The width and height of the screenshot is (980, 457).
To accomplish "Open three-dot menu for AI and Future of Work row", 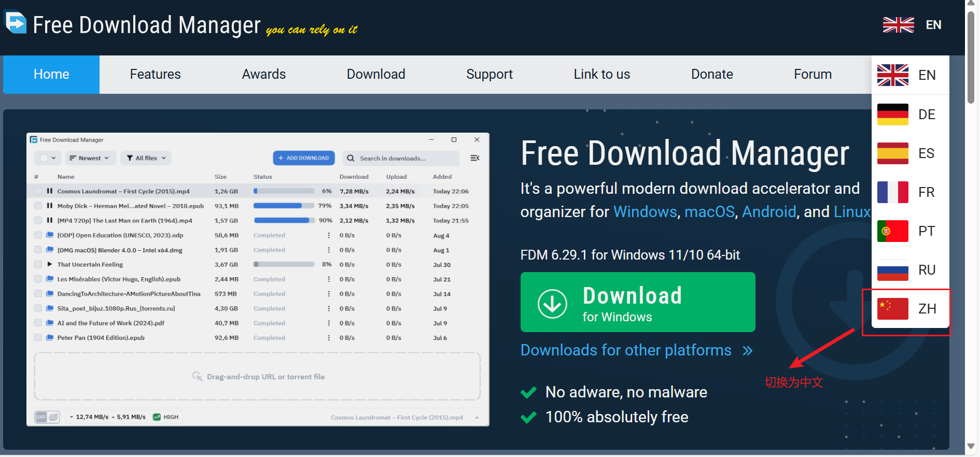I will pyautogui.click(x=329, y=323).
